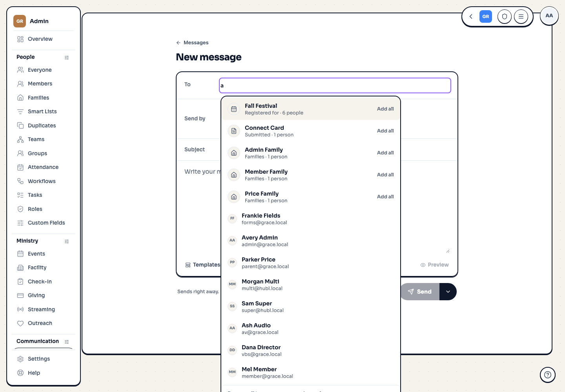Open the Attendance calendar-check icon

tap(20, 167)
